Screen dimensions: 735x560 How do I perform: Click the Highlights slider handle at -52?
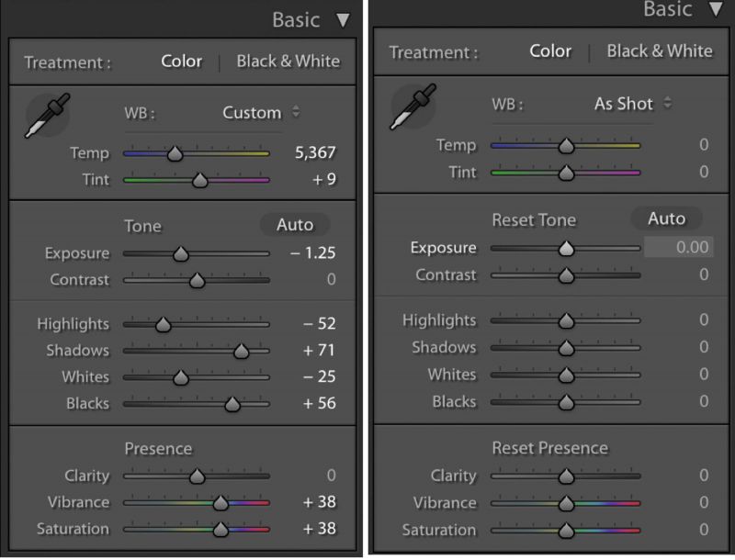164,324
